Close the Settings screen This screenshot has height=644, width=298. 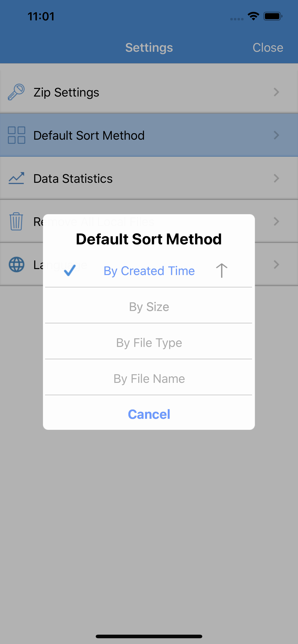(x=268, y=47)
